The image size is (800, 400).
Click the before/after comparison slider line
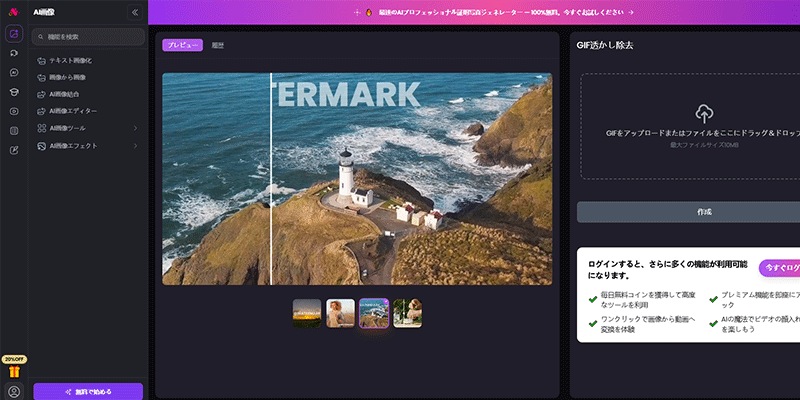pos(271,178)
